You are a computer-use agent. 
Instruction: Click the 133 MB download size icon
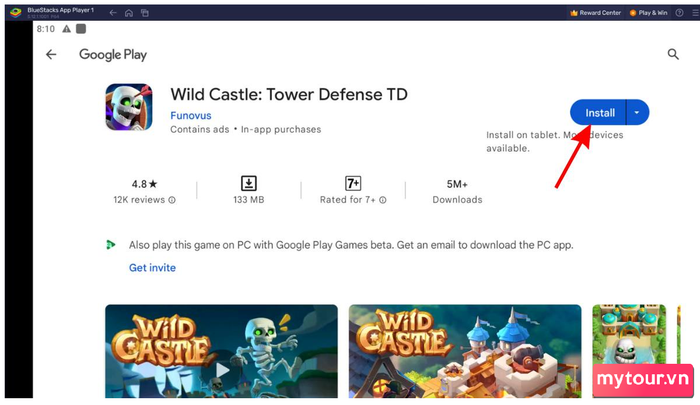(x=249, y=184)
